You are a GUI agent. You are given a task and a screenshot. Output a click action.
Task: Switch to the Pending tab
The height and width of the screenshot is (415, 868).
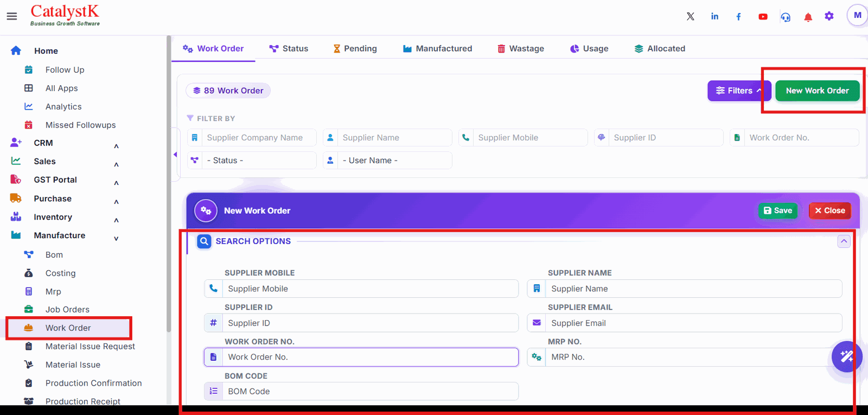[x=355, y=48]
